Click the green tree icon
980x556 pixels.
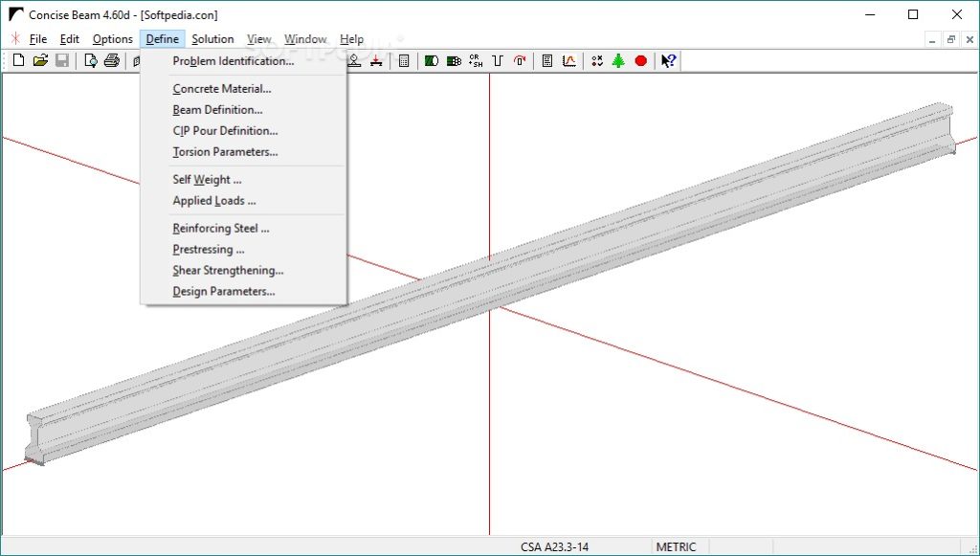coord(618,61)
